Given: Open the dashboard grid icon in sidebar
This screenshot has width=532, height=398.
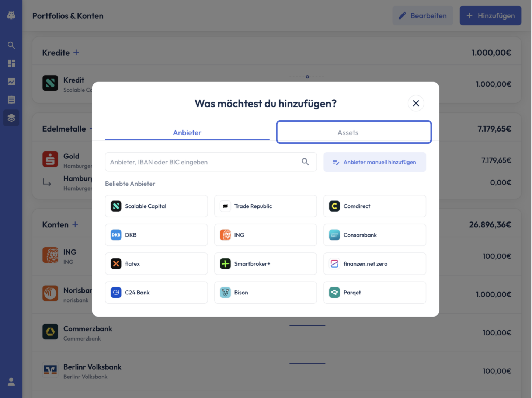Looking at the screenshot, I should point(11,63).
